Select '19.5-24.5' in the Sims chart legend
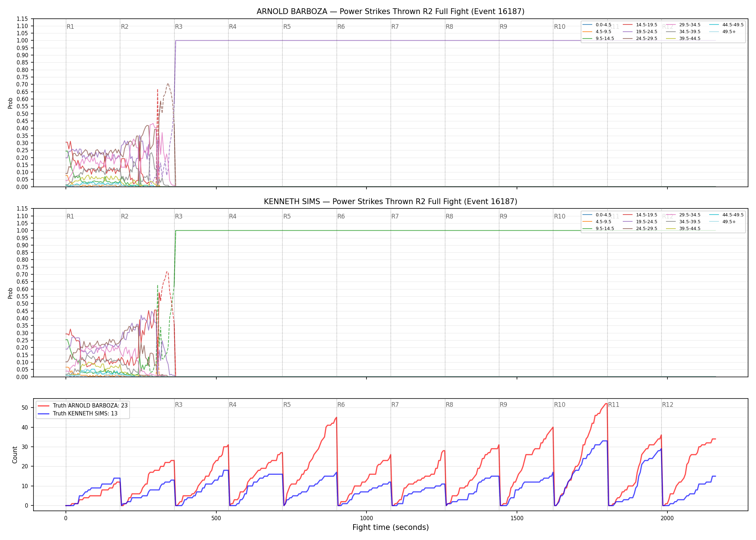This screenshot has height=540, width=756. point(647,222)
